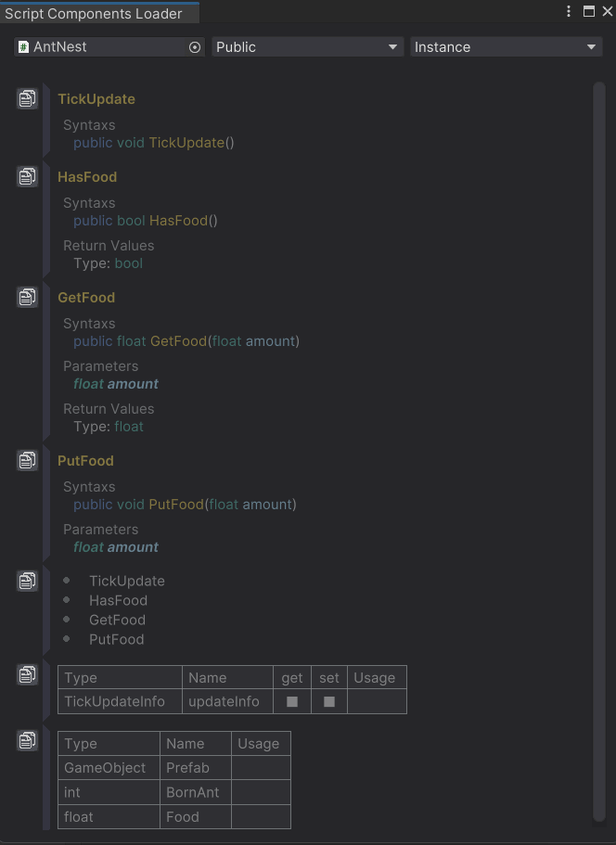The width and height of the screenshot is (616, 845).
Task: Toggle the set checkbox for updateInfo
Action: (328, 701)
